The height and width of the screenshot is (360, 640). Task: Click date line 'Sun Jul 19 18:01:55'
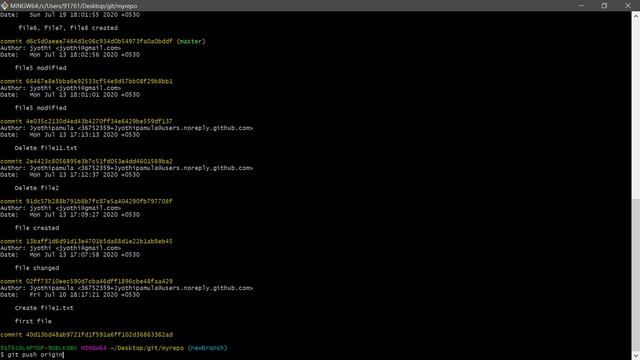[70, 15]
